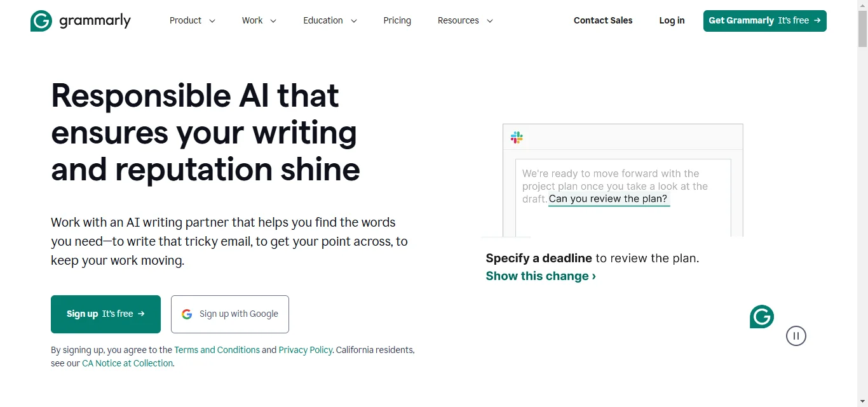Click the Google icon in the sign-up button
Image resolution: width=868 pixels, height=407 pixels.
(186, 314)
